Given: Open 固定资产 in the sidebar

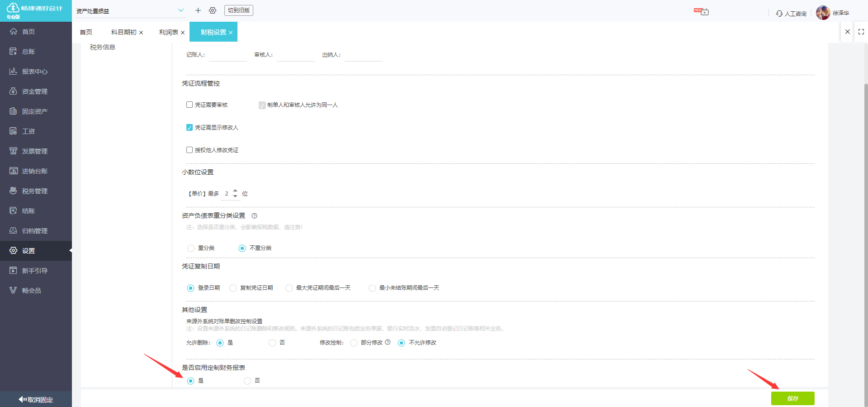Looking at the screenshot, I should (35, 111).
